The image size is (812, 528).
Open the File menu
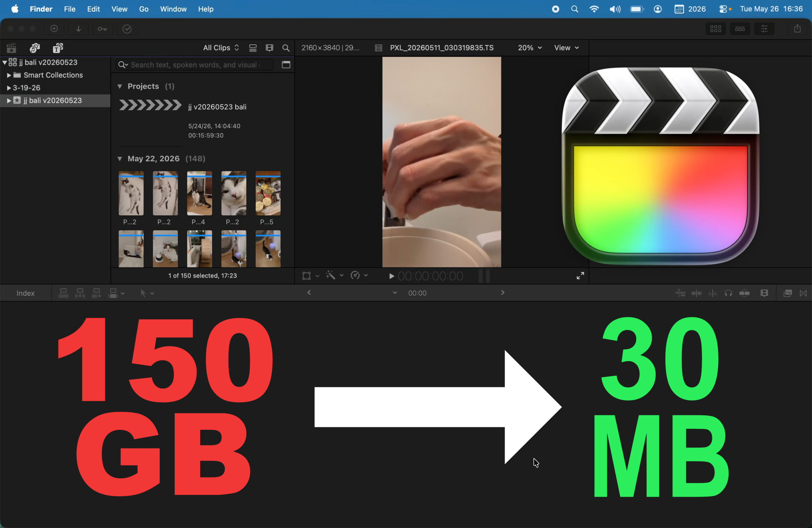point(69,9)
